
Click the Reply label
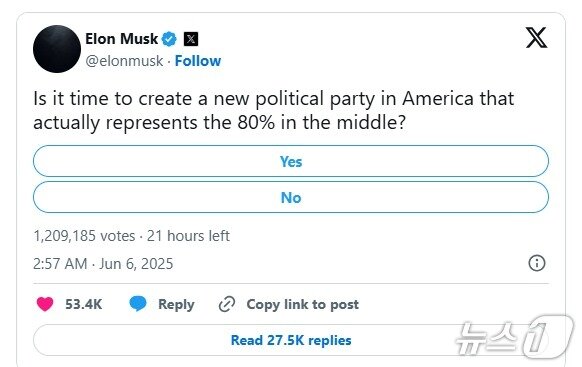pyautogui.click(x=176, y=304)
